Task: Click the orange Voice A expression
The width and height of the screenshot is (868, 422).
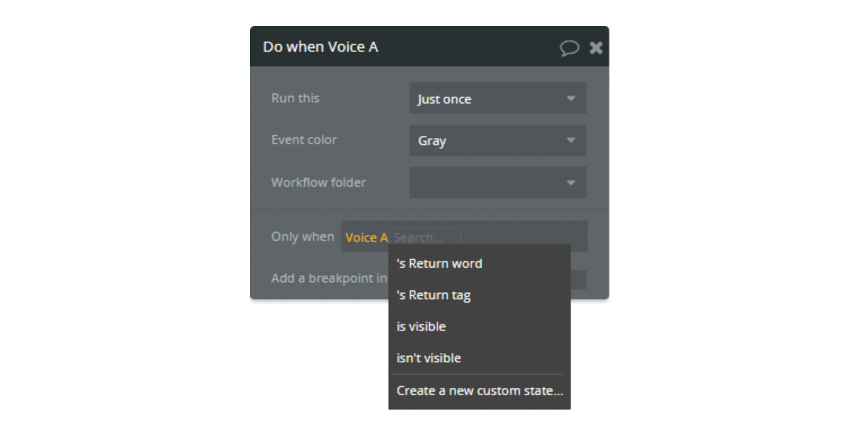Action: click(366, 237)
